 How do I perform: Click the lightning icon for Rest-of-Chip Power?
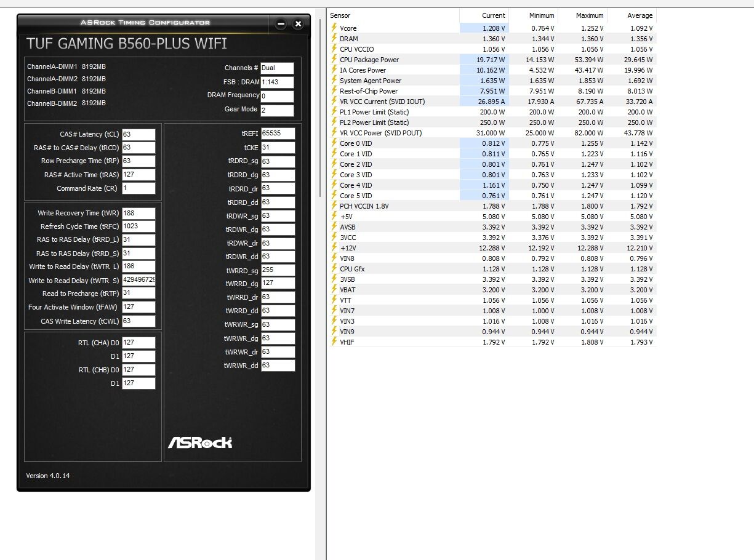point(334,91)
